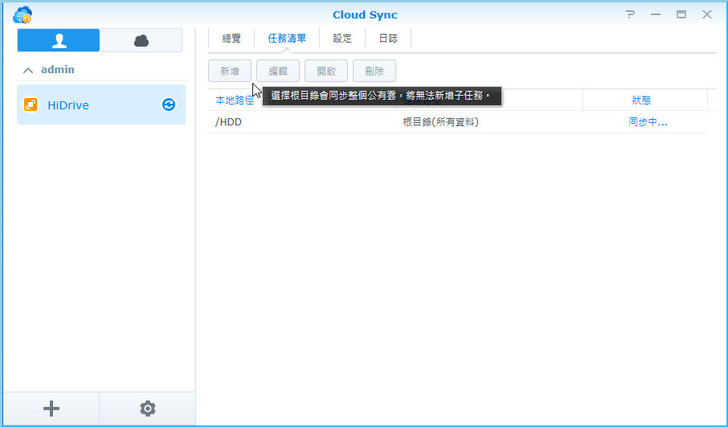The height and width of the screenshot is (427, 728).
Task: Click the blue sync status icon beside HiDrive
Action: tap(169, 104)
